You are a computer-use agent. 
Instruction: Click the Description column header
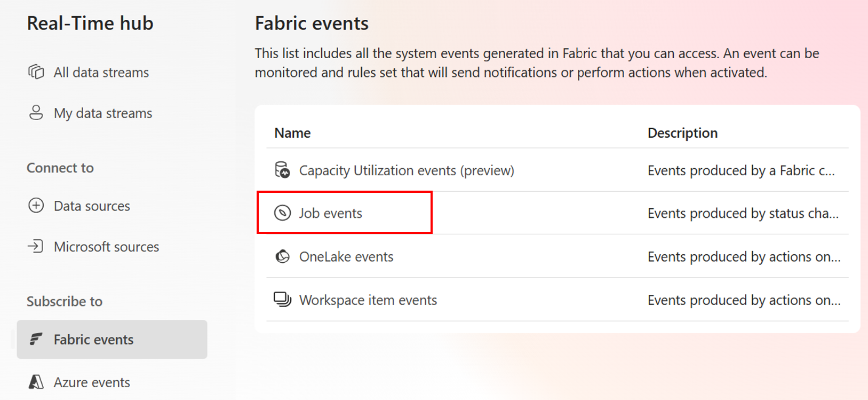pyautogui.click(x=682, y=133)
